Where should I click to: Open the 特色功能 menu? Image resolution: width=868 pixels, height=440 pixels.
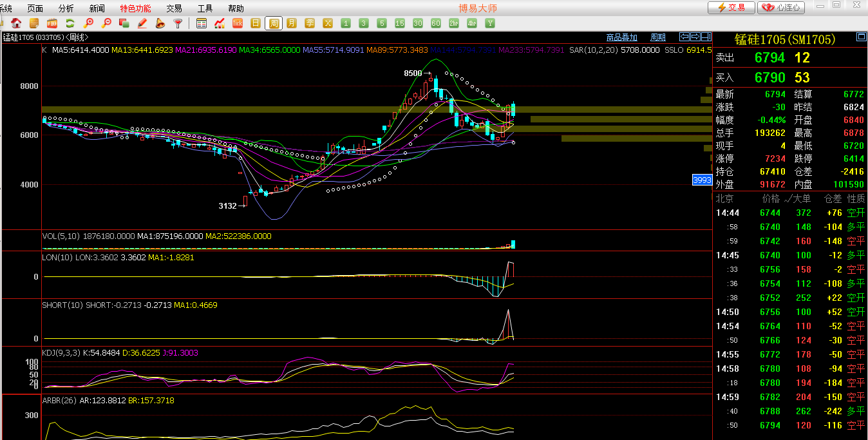pos(135,8)
